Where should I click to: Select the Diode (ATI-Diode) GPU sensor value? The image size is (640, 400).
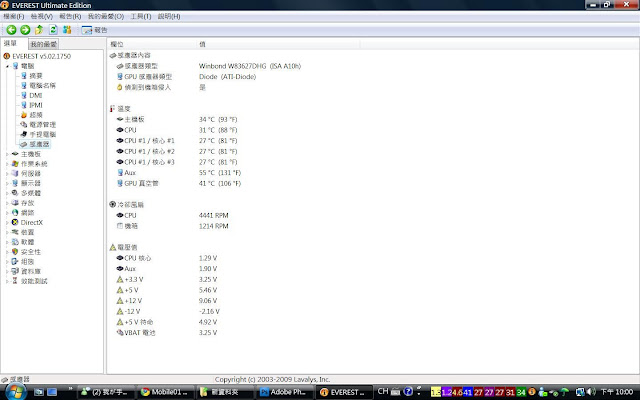227,77
